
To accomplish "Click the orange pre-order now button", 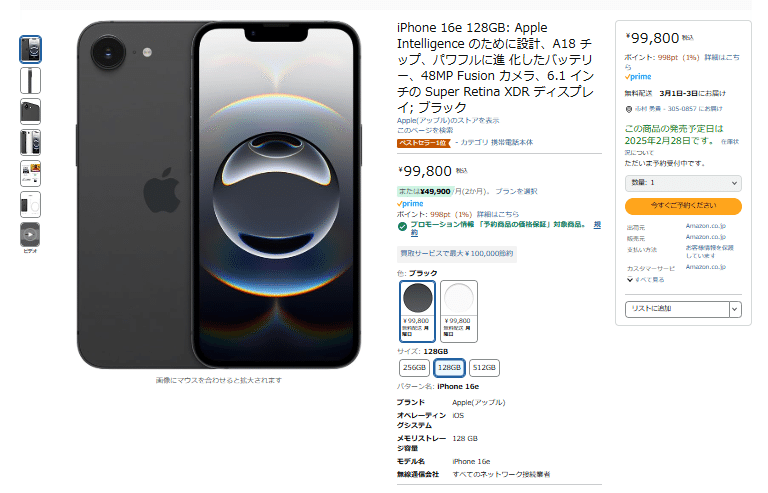I will click(x=683, y=206).
